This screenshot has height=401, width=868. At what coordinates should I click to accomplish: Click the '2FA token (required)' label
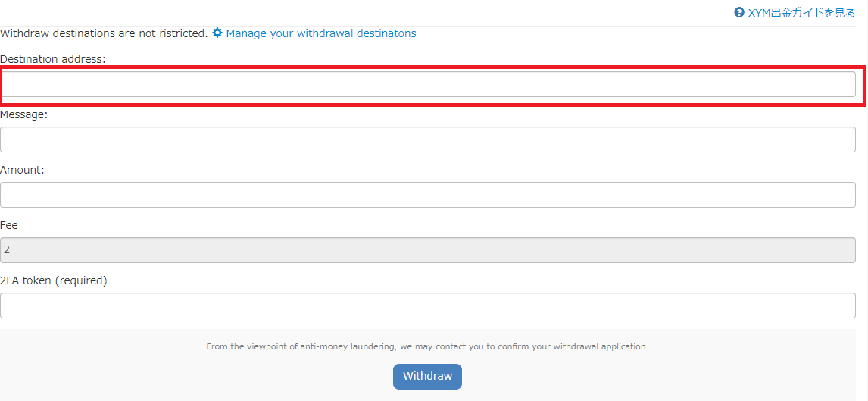click(x=54, y=280)
